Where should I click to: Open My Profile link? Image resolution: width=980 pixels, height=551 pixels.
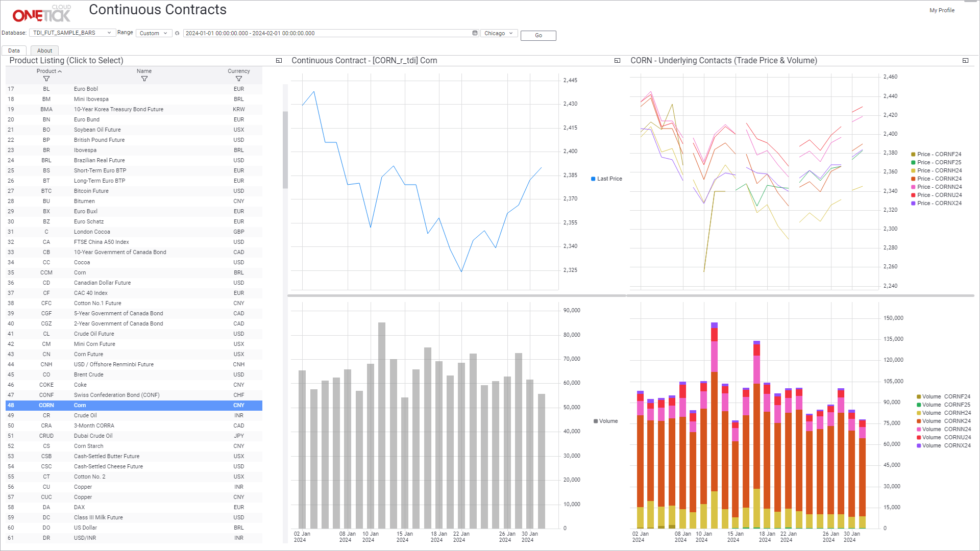coord(942,10)
